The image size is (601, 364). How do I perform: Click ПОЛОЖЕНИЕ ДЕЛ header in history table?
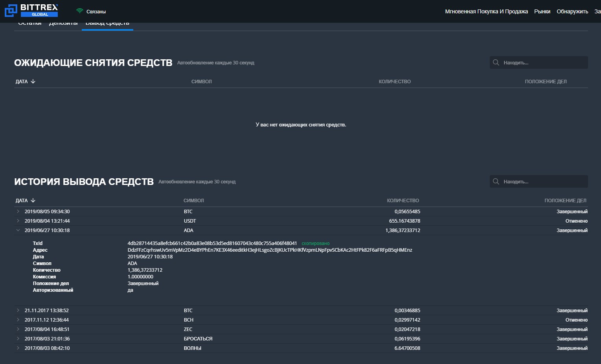click(565, 200)
